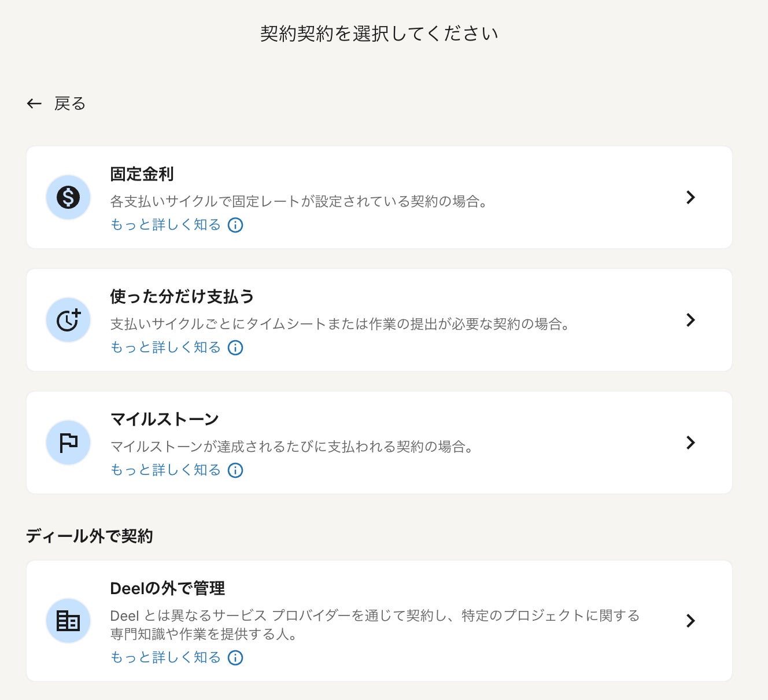
Task: Open マイルストーン using its right chevron
Action: (x=690, y=443)
